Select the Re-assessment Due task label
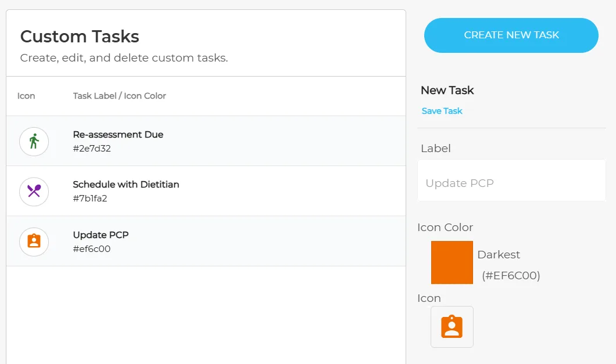This screenshot has width=616, height=364. click(118, 134)
